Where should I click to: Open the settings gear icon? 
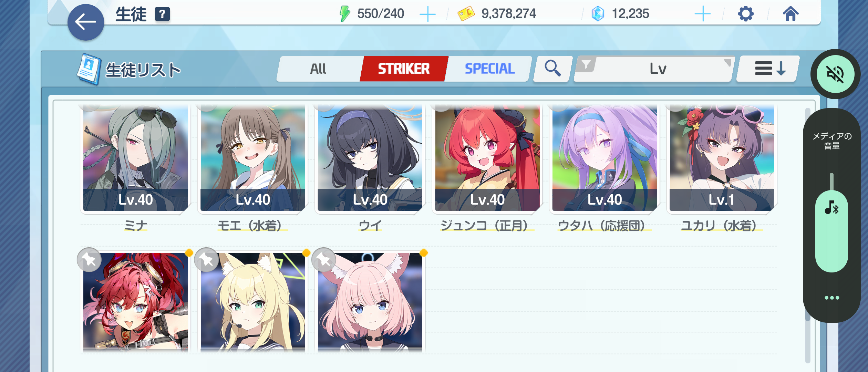pyautogui.click(x=746, y=14)
